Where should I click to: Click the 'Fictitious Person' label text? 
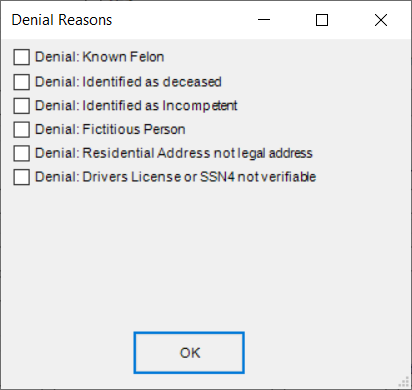pyautogui.click(x=134, y=129)
